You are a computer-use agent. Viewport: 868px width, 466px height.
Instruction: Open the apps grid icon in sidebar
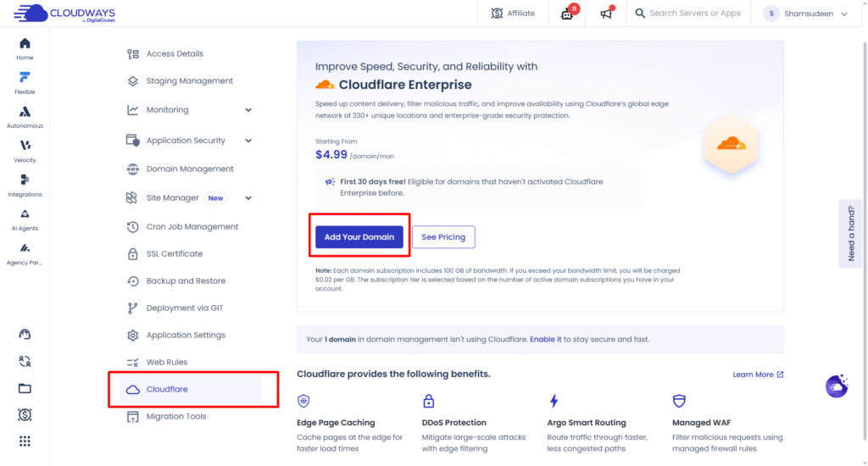(25, 441)
